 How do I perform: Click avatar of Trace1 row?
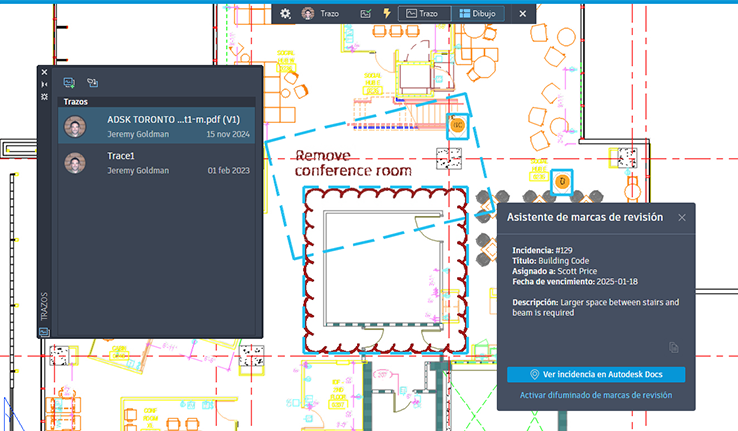pos(75,163)
